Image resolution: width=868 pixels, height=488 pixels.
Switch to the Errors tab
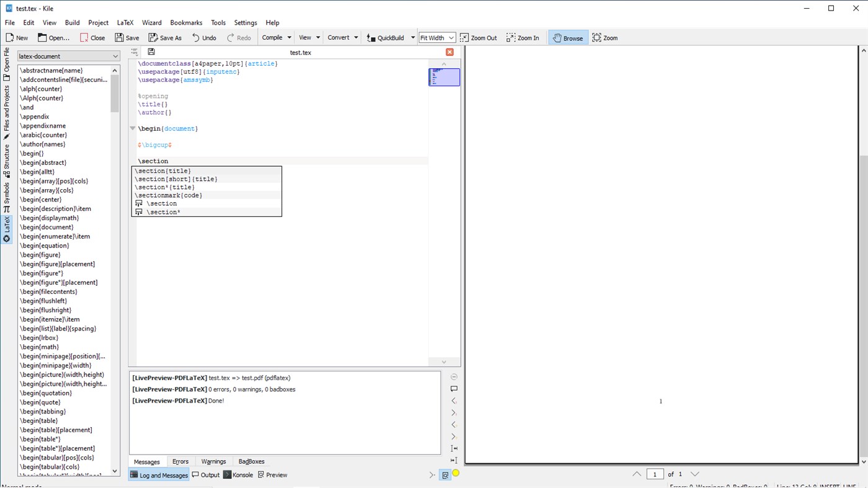coord(180,461)
